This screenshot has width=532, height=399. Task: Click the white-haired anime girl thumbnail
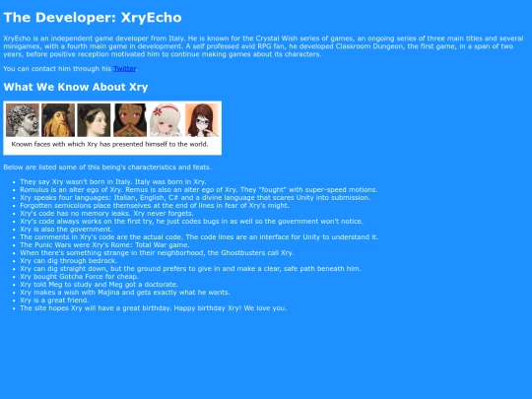(166, 120)
